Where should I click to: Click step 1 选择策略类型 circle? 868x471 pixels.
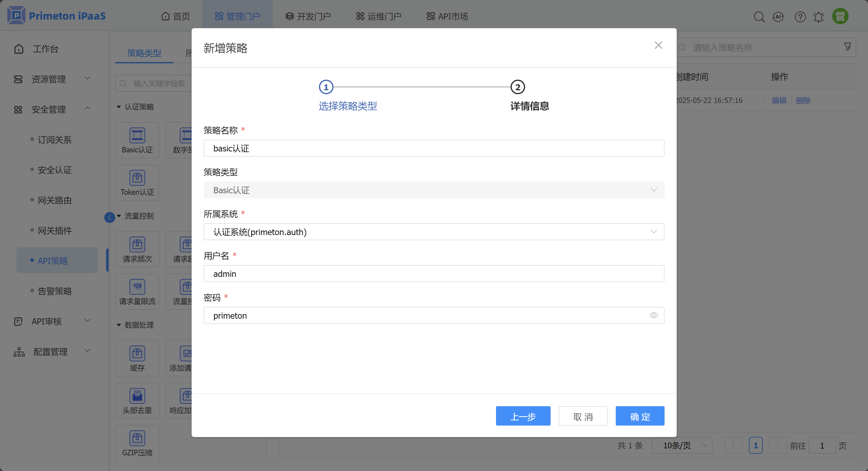(326, 87)
